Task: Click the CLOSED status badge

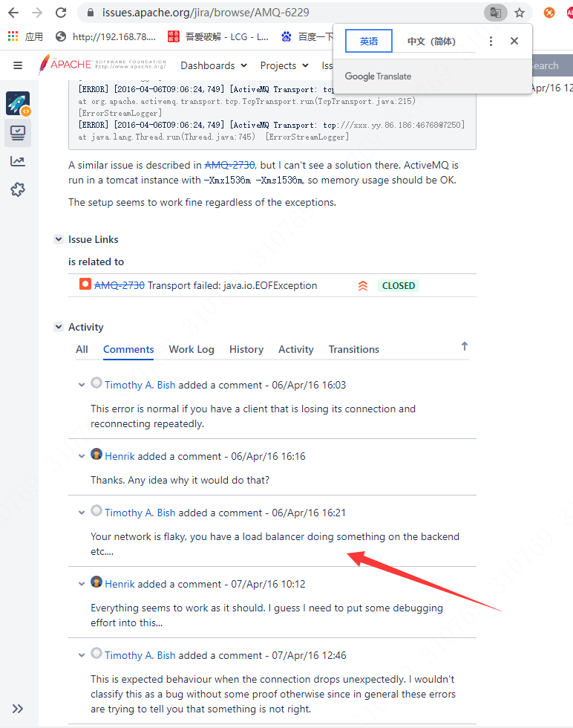Action: coord(399,285)
